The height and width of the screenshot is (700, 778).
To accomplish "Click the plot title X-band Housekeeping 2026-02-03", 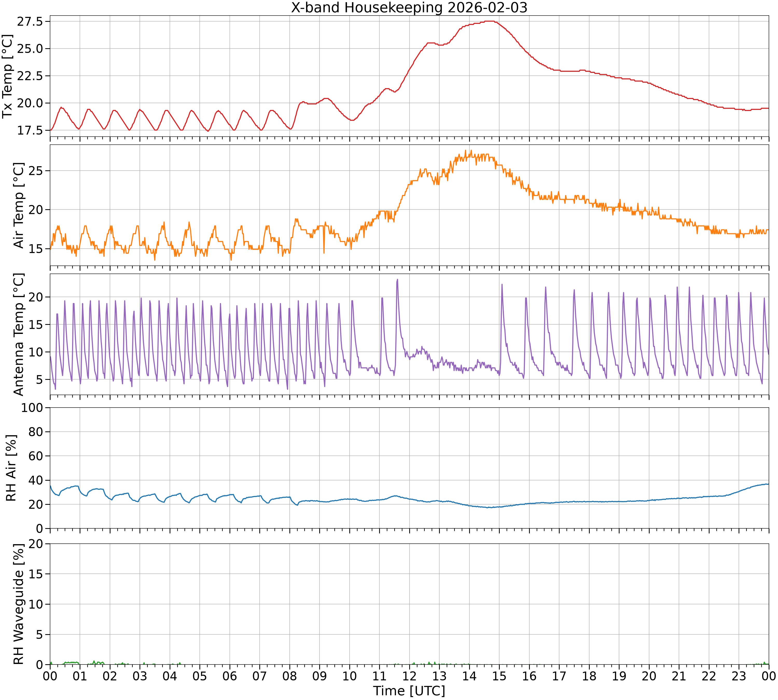I will (x=409, y=8).
